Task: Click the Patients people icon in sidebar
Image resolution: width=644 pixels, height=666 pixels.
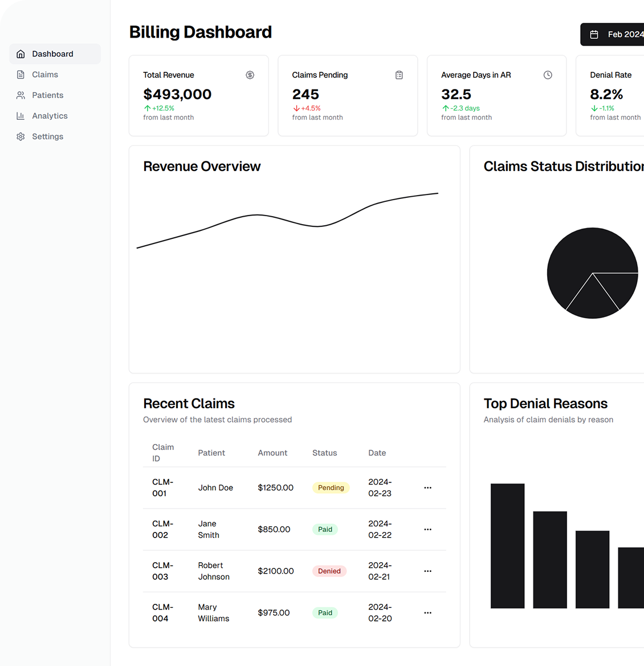Action: coord(21,95)
